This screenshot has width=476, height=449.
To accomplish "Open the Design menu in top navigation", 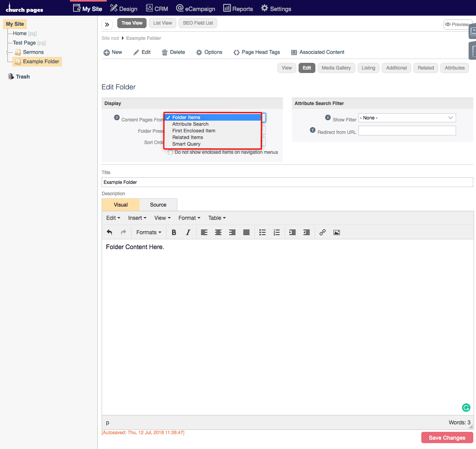I will coord(123,8).
